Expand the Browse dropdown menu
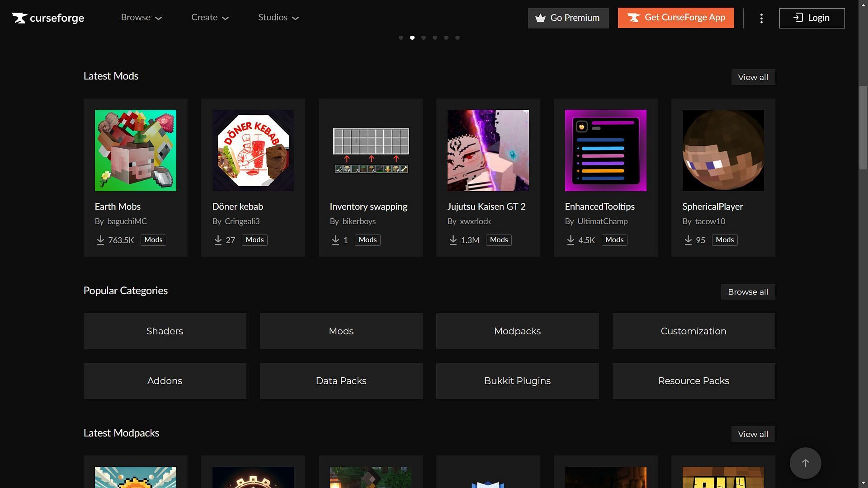Screen dimensions: 868x488 [x=142, y=17]
